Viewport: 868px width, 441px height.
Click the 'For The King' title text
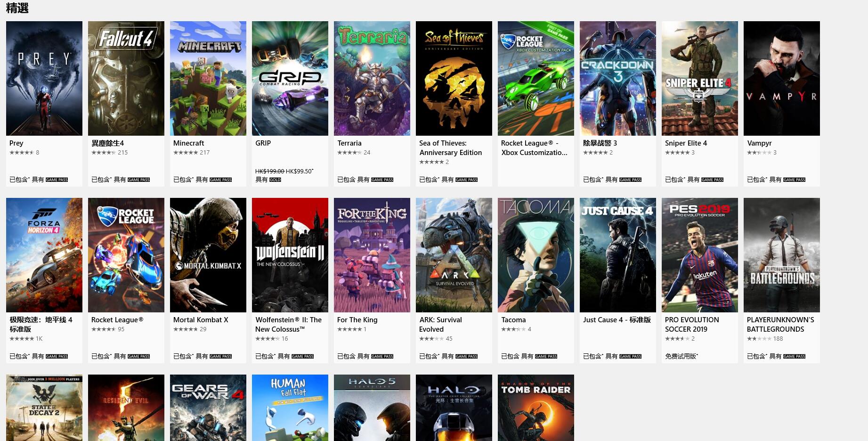[357, 320]
